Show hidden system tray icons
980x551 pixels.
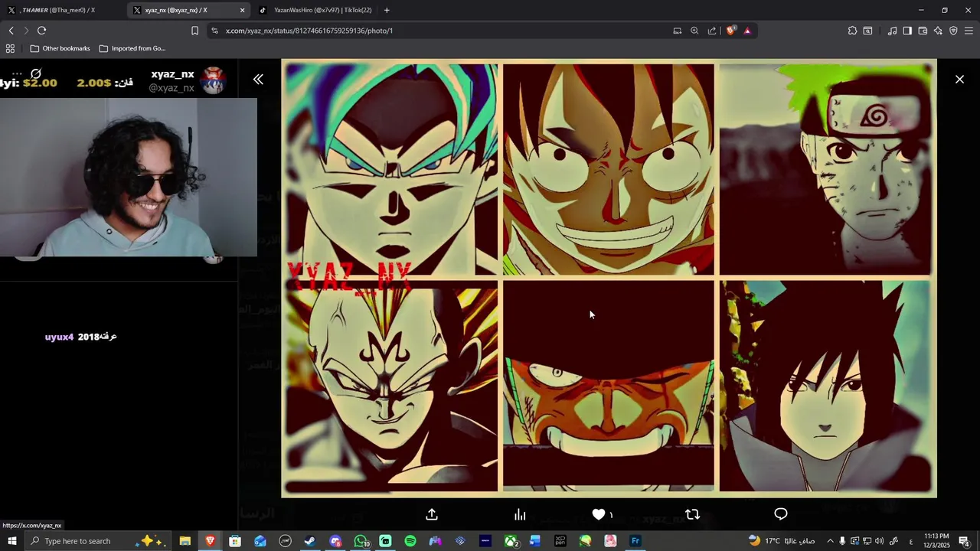click(x=830, y=541)
